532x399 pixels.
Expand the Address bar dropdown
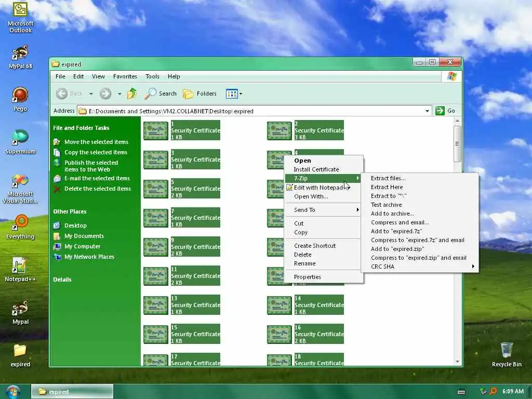click(427, 111)
